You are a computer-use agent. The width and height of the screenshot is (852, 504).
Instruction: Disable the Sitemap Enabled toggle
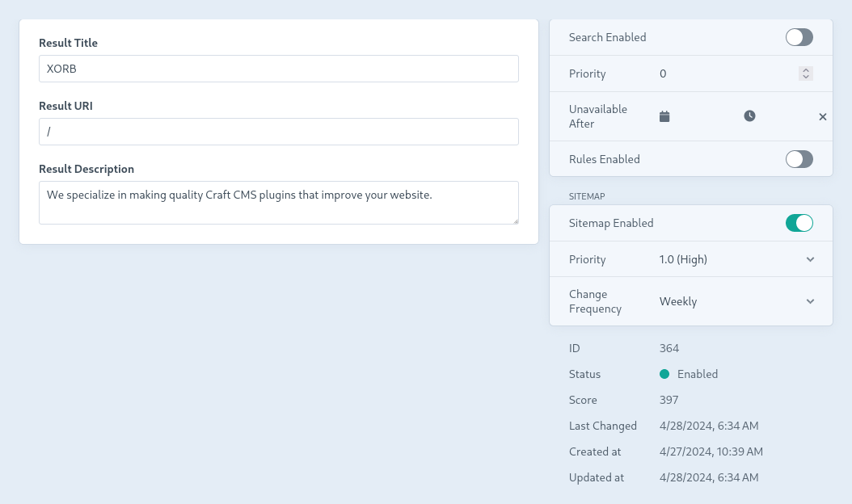tap(799, 223)
